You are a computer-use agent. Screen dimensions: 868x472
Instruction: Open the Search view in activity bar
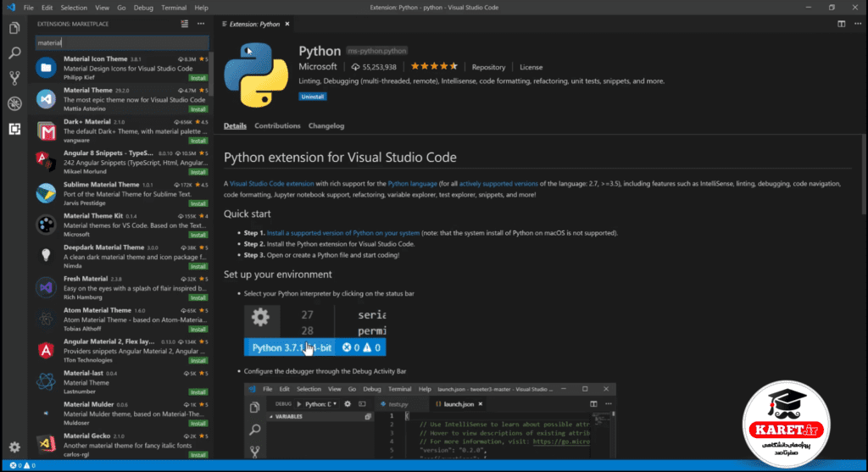tap(14, 53)
